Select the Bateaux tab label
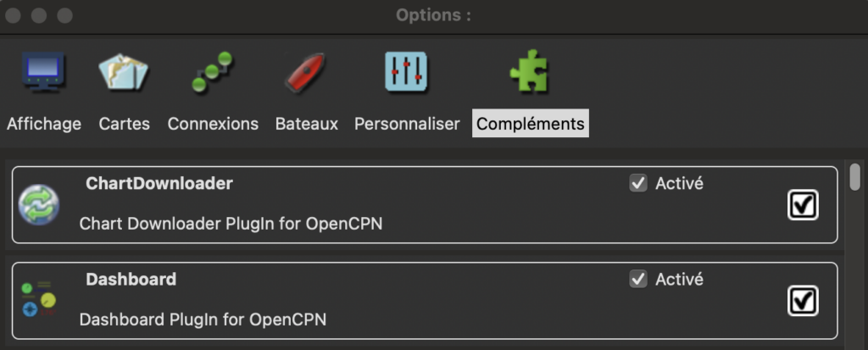868x350 pixels. (x=307, y=124)
